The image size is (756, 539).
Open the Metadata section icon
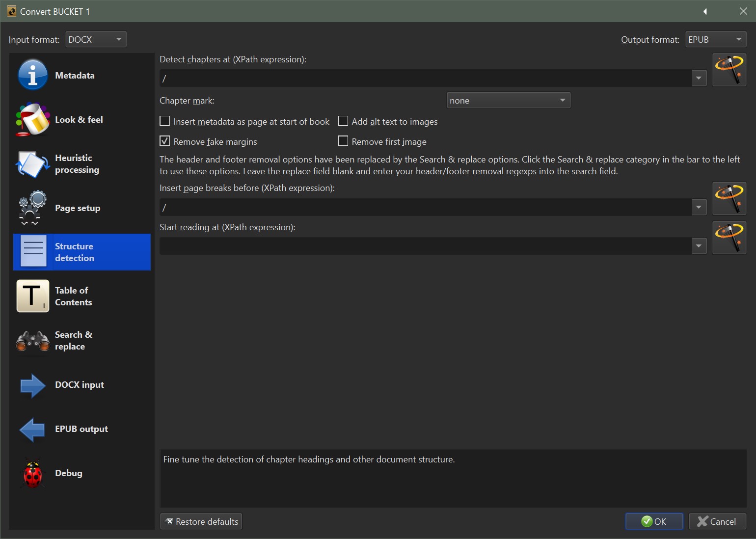pyautogui.click(x=32, y=75)
